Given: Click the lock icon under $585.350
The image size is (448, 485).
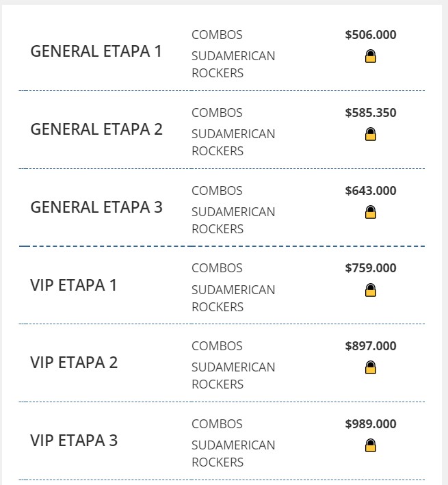Looking at the screenshot, I should [x=371, y=134].
